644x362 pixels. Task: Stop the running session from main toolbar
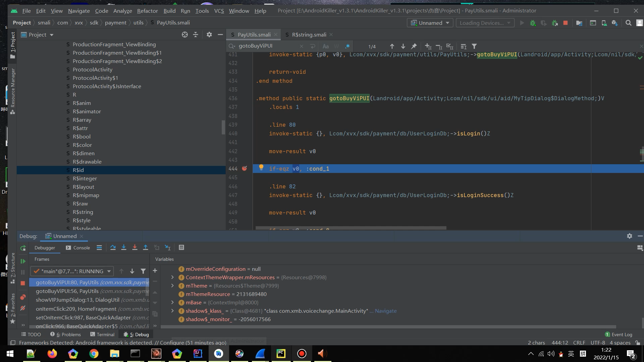pos(566,23)
